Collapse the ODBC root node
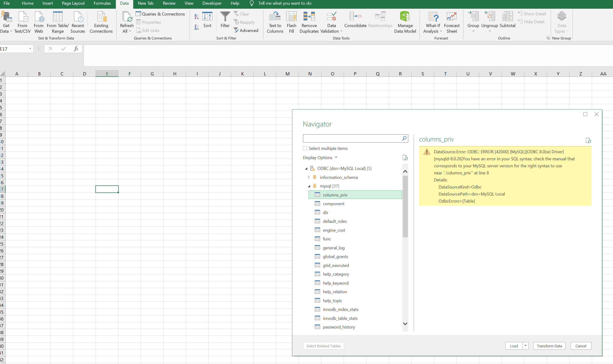Screen dimensions: 613x364 [306, 168]
